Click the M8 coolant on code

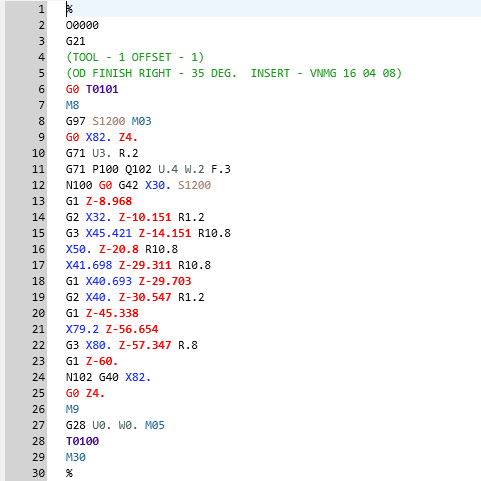(72, 105)
